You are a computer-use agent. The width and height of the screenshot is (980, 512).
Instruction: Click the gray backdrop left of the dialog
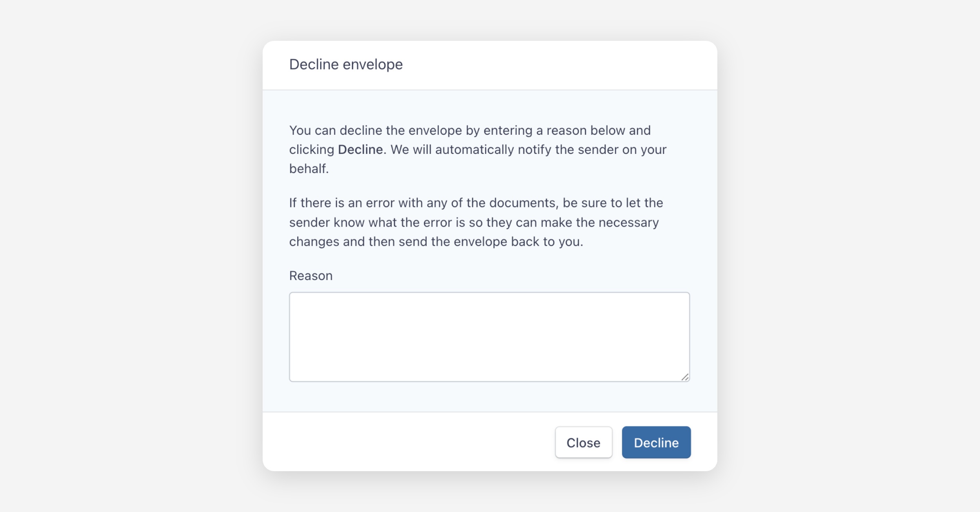pyautogui.click(x=131, y=256)
